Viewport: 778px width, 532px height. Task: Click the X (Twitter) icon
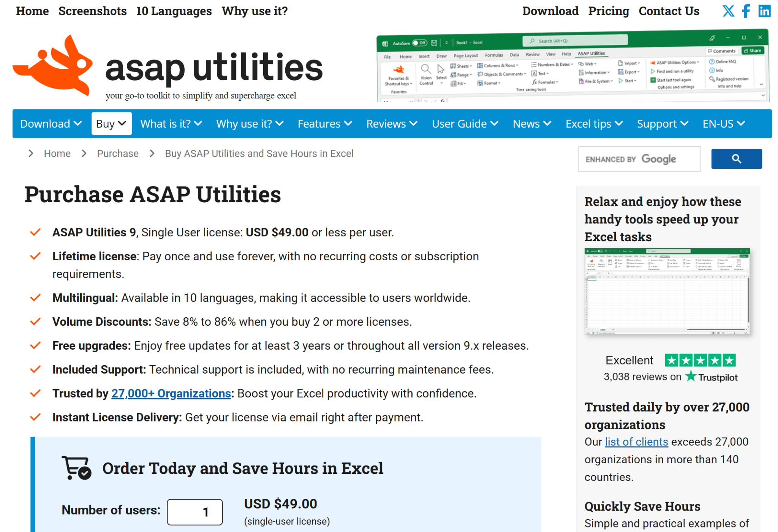[x=728, y=11]
